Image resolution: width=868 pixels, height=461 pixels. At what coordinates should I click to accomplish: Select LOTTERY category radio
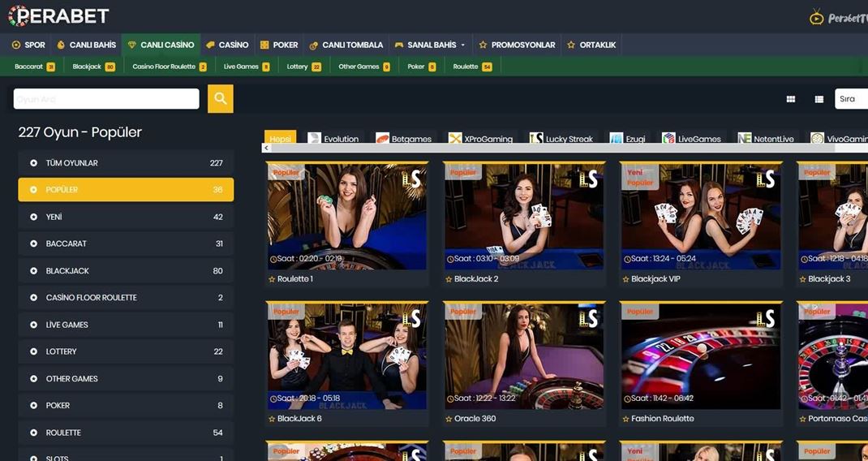tap(34, 351)
